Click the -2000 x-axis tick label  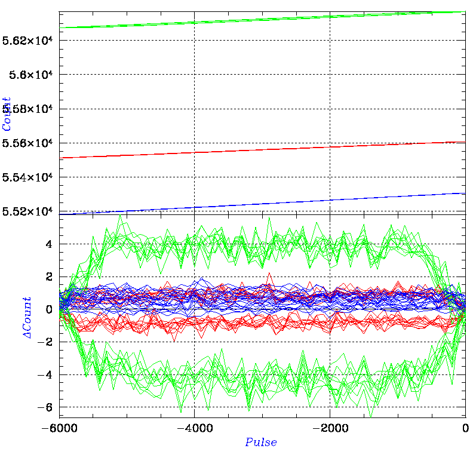tap(330, 428)
